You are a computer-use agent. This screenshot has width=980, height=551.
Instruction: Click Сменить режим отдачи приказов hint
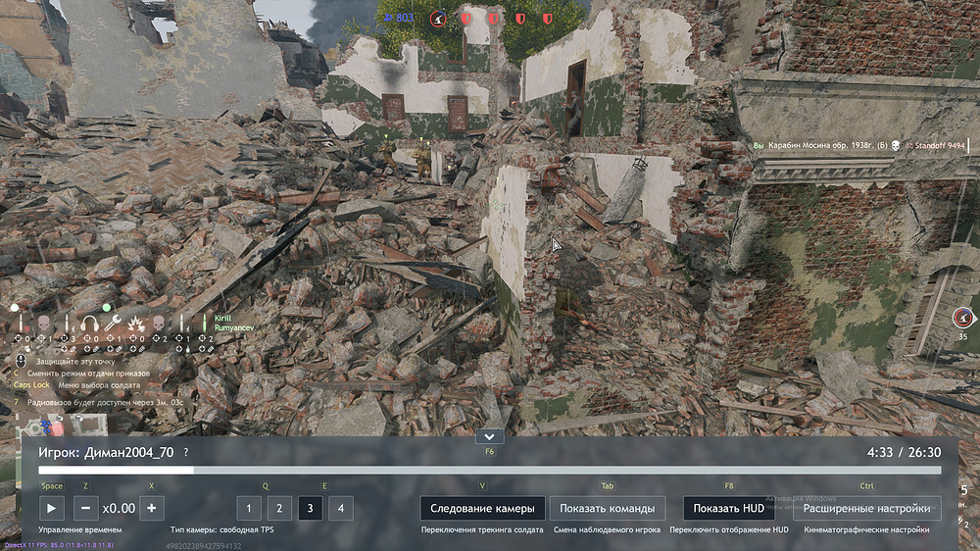coord(88,373)
